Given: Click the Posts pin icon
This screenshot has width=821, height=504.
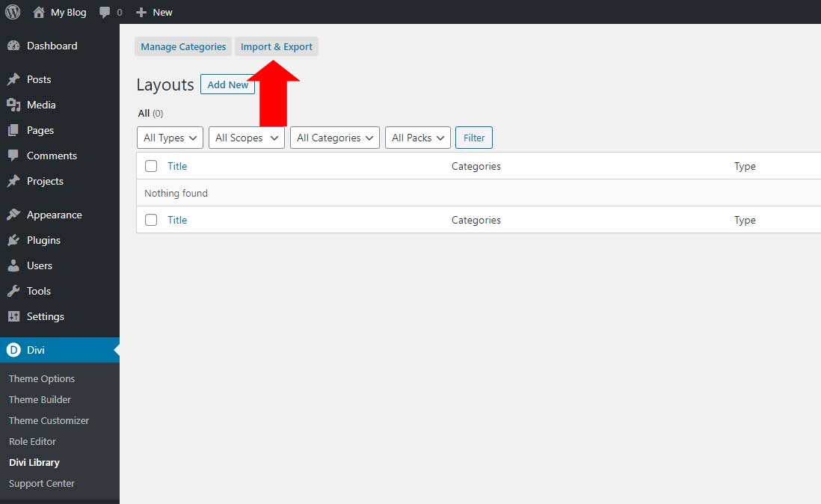Looking at the screenshot, I should [x=13, y=79].
